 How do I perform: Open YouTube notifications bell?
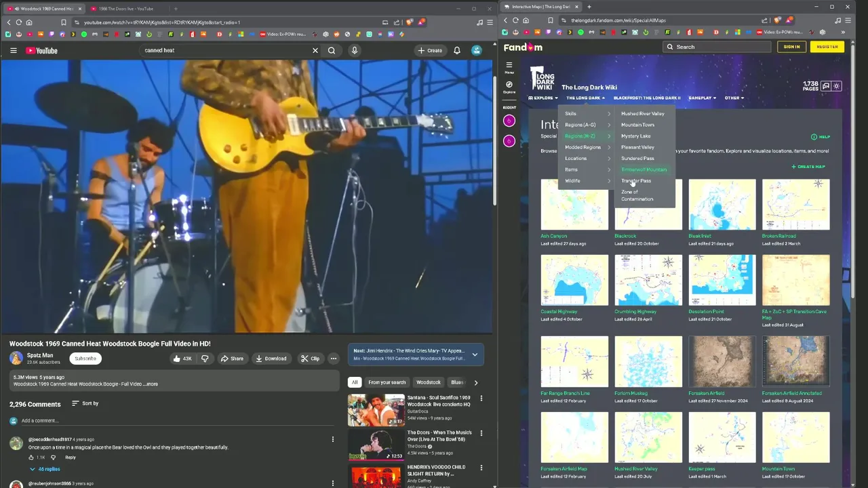pyautogui.click(x=457, y=50)
